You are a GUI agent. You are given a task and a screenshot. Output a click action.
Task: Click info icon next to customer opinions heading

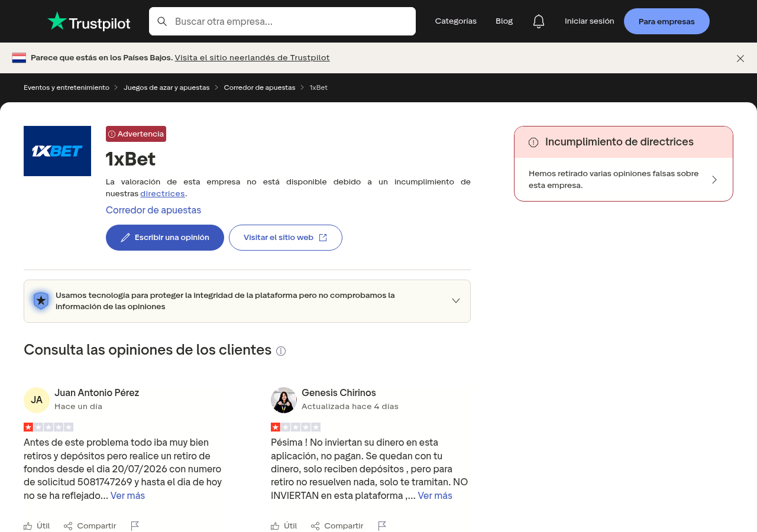(281, 351)
